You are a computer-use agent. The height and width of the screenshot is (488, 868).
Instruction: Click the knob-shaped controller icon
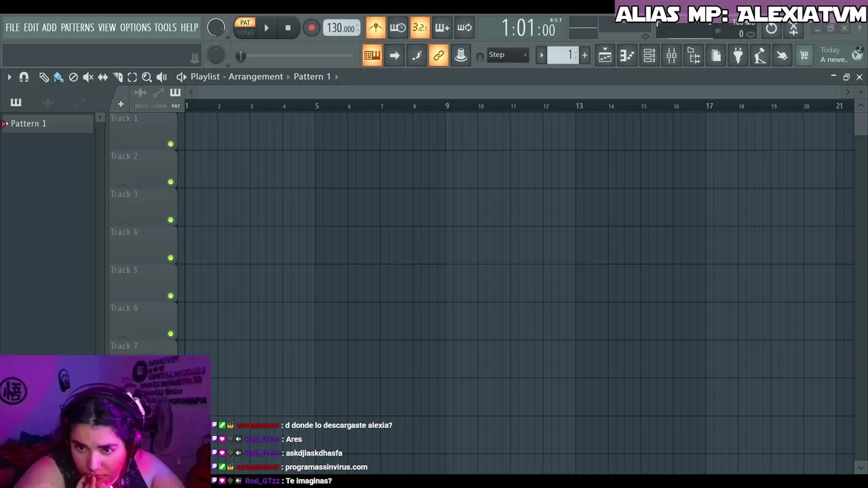(x=460, y=56)
